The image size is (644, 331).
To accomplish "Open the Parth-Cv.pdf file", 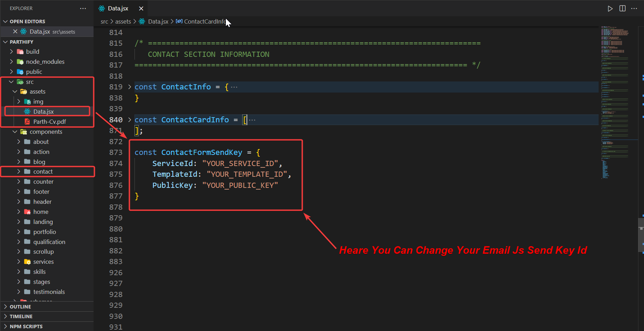I will pos(50,122).
